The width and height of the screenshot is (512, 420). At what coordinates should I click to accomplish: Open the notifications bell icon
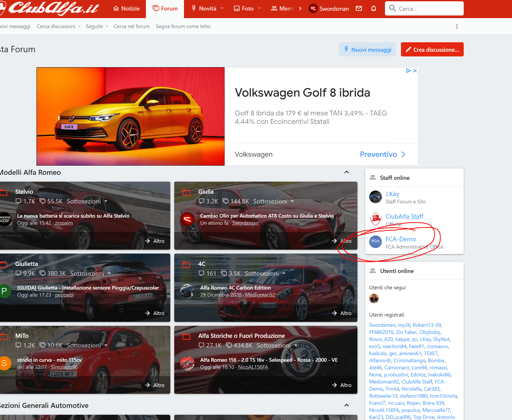[374, 8]
